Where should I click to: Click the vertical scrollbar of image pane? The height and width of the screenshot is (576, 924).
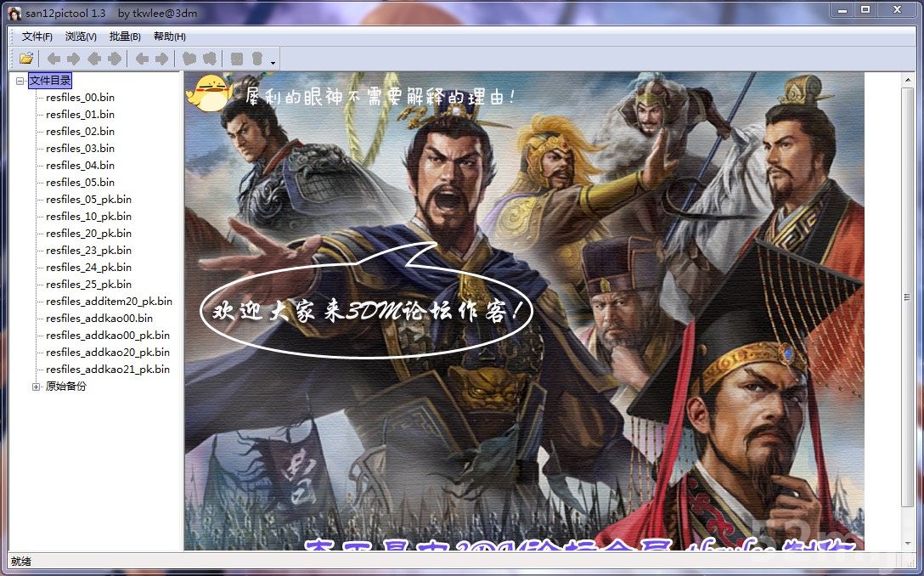click(x=907, y=297)
